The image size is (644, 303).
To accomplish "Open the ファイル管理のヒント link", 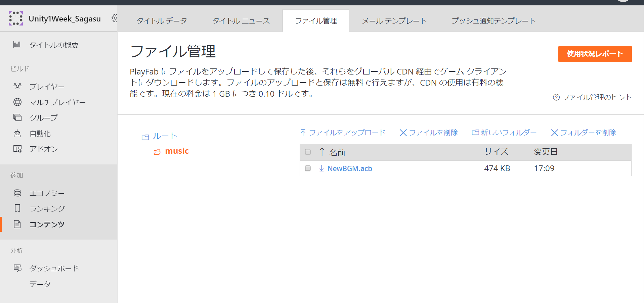I will pyautogui.click(x=597, y=97).
